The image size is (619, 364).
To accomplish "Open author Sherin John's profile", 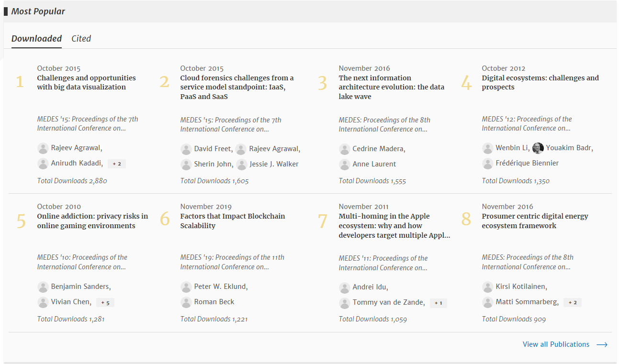I will [x=213, y=164].
